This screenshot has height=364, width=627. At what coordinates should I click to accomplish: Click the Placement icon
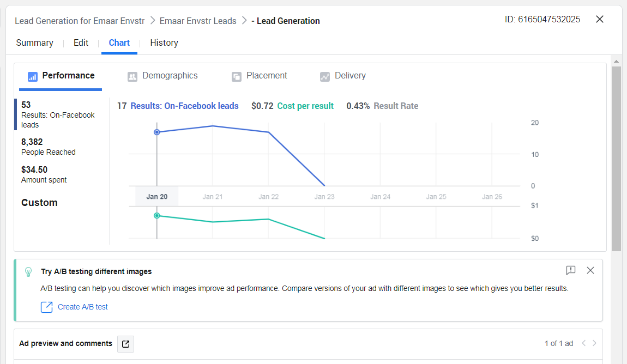(x=236, y=77)
